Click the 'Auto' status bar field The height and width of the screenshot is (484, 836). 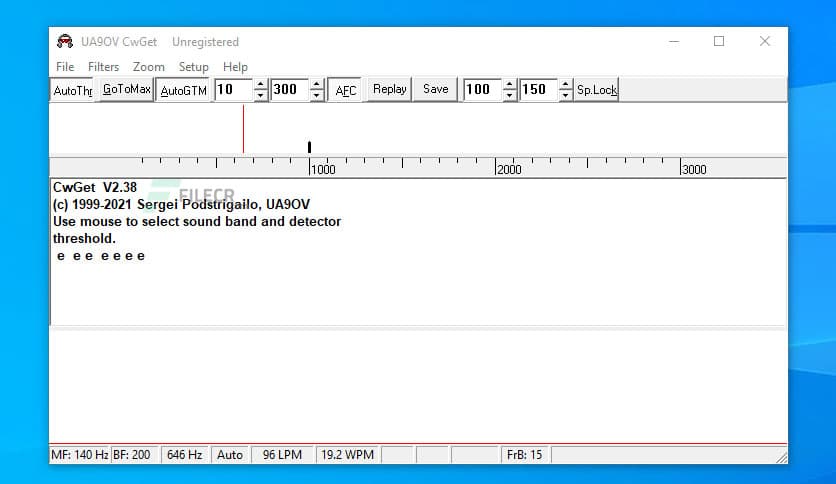click(x=230, y=455)
